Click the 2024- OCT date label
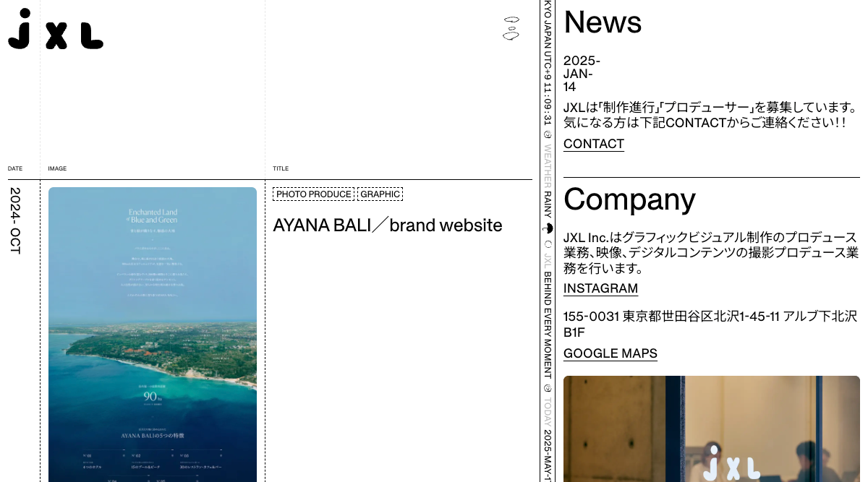This screenshot has width=868, height=482. 15,221
